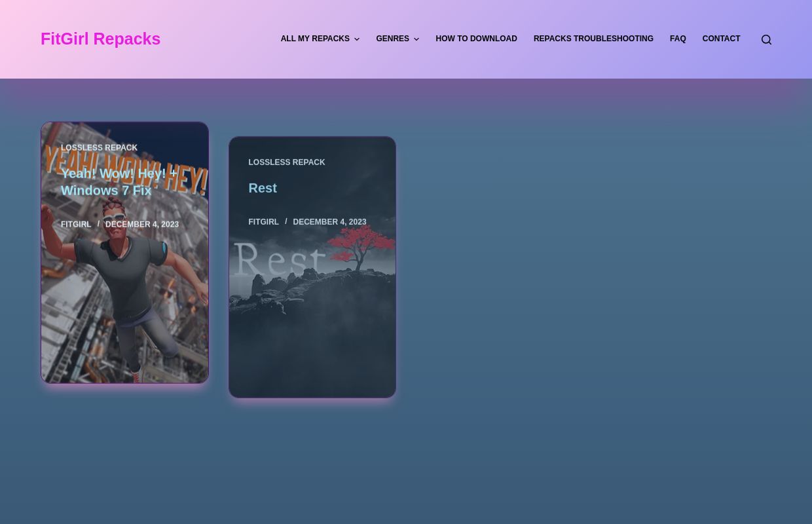Open the GENRES chevron arrow

416,39
